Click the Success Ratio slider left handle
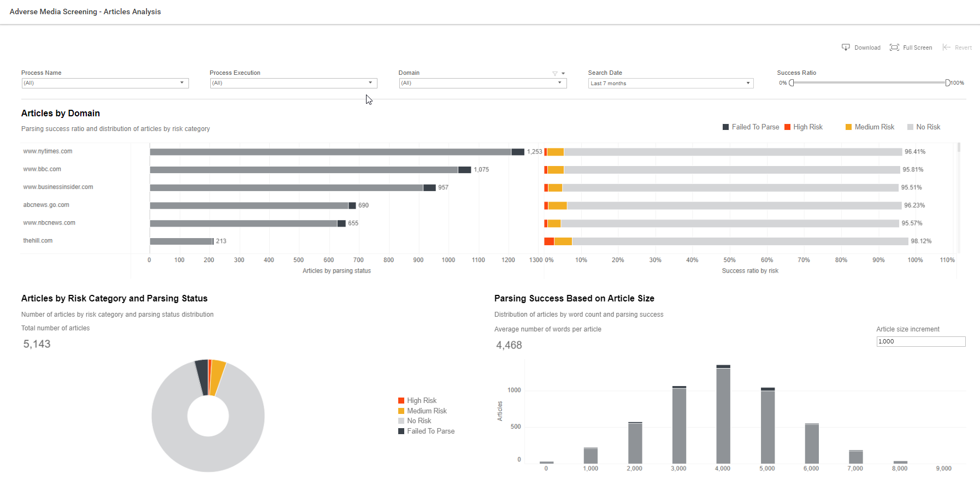The width and height of the screenshot is (980, 480). (792, 83)
